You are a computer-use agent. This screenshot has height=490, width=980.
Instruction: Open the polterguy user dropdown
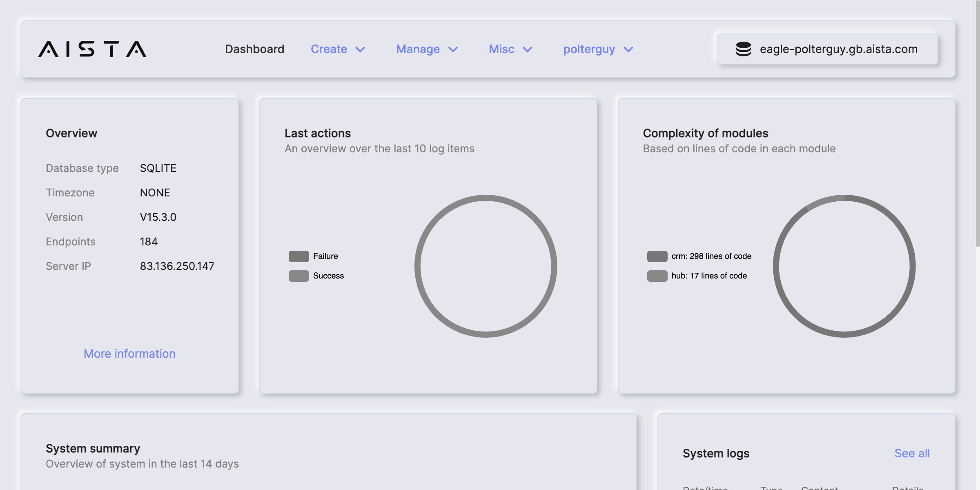pyautogui.click(x=589, y=49)
